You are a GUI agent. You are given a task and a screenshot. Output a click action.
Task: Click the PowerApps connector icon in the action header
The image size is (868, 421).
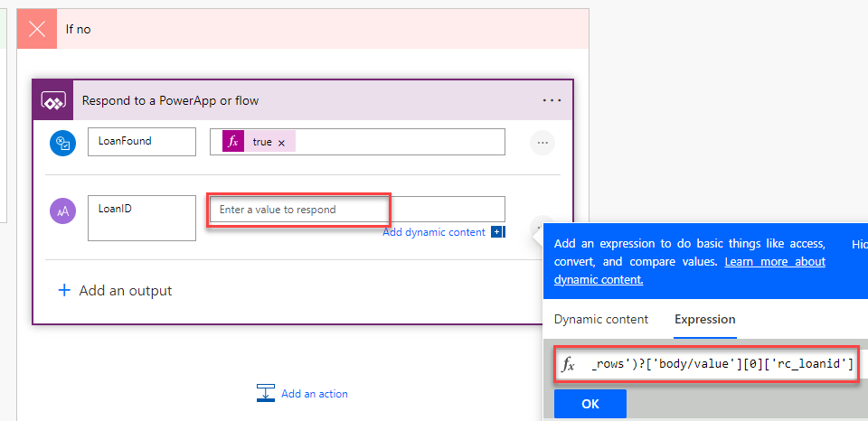pos(53,100)
